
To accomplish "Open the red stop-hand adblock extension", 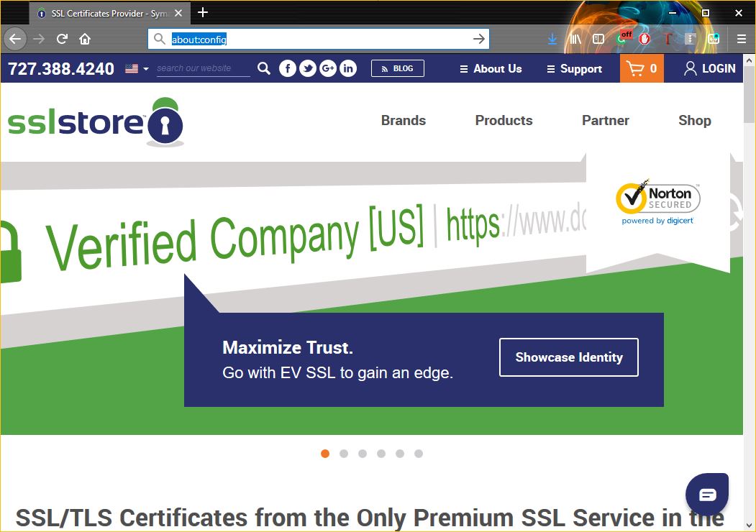I will (x=644, y=39).
